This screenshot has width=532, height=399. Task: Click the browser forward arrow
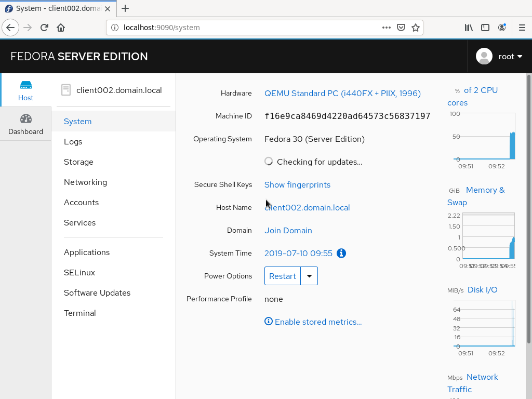coord(28,28)
